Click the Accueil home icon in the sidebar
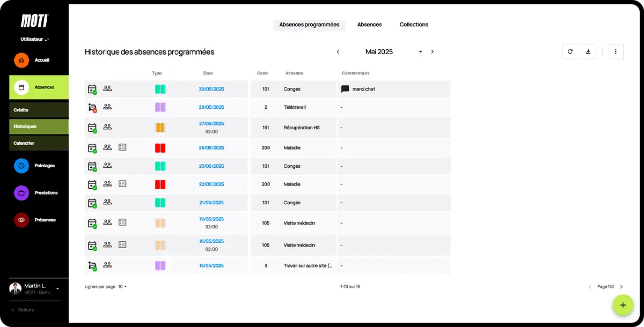Viewport: 644px width, 327px height. (21, 61)
